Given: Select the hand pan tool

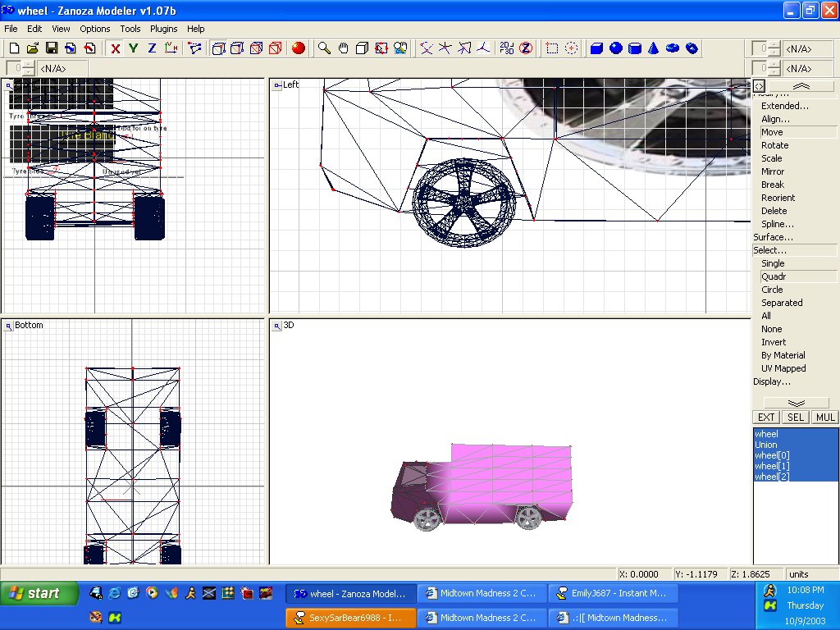Looking at the screenshot, I should pos(344,48).
